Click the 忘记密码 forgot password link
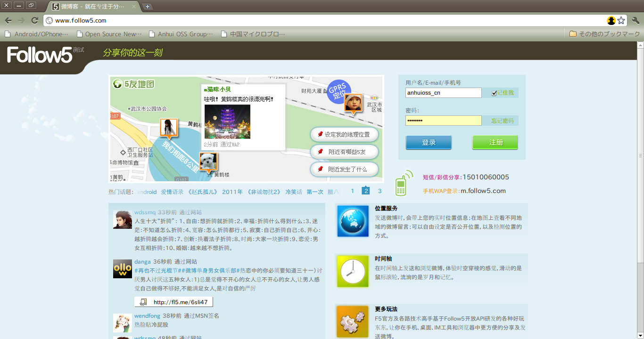This screenshot has width=644, height=339. coord(503,121)
